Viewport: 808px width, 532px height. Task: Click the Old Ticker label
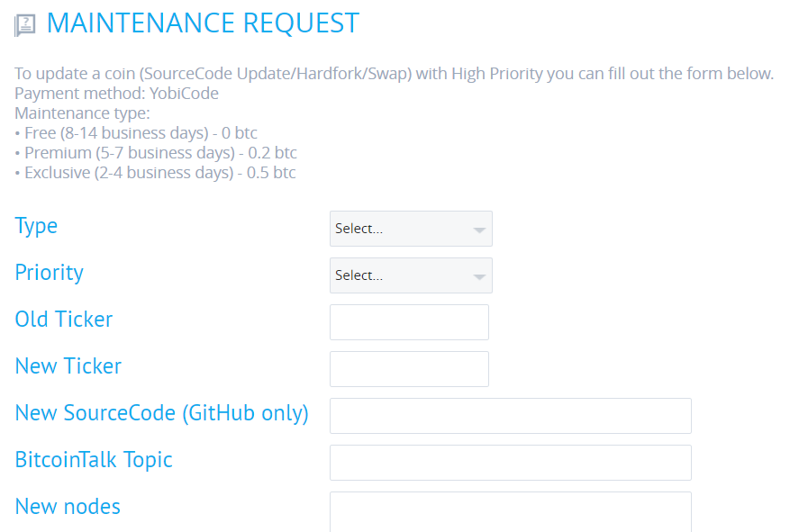click(x=64, y=320)
